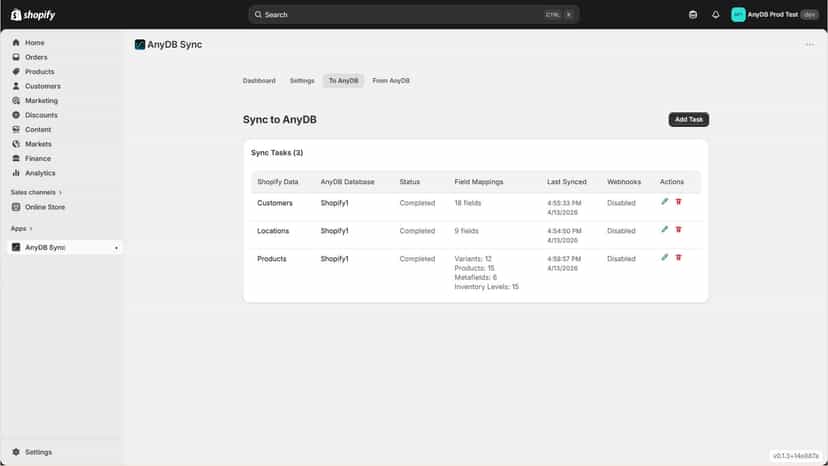Click the Shopify Data column header
Image resolution: width=828 pixels, height=466 pixels.
click(x=278, y=182)
